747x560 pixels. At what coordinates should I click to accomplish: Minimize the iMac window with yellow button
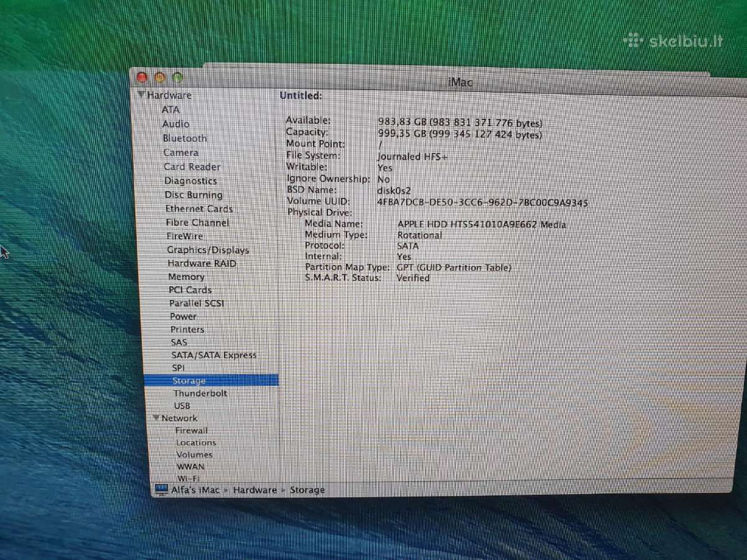[159, 77]
